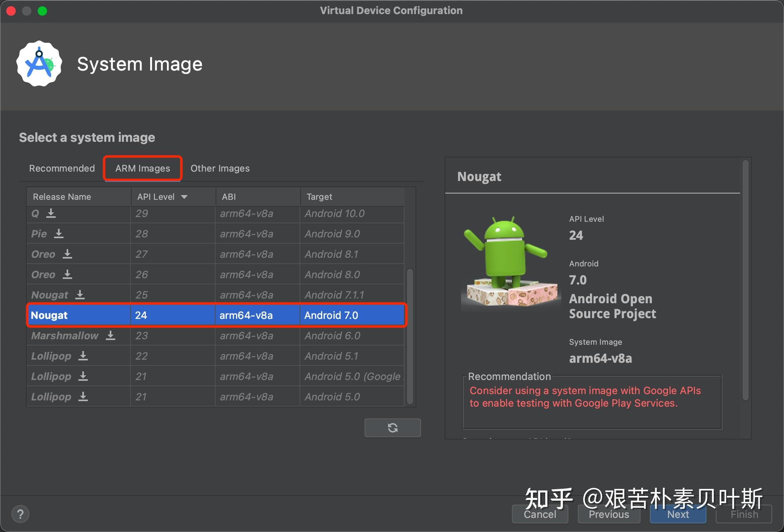Screen dimensions: 784x532
Task: Click the arm64-v8a cell in Pie row
Action: [x=258, y=234]
